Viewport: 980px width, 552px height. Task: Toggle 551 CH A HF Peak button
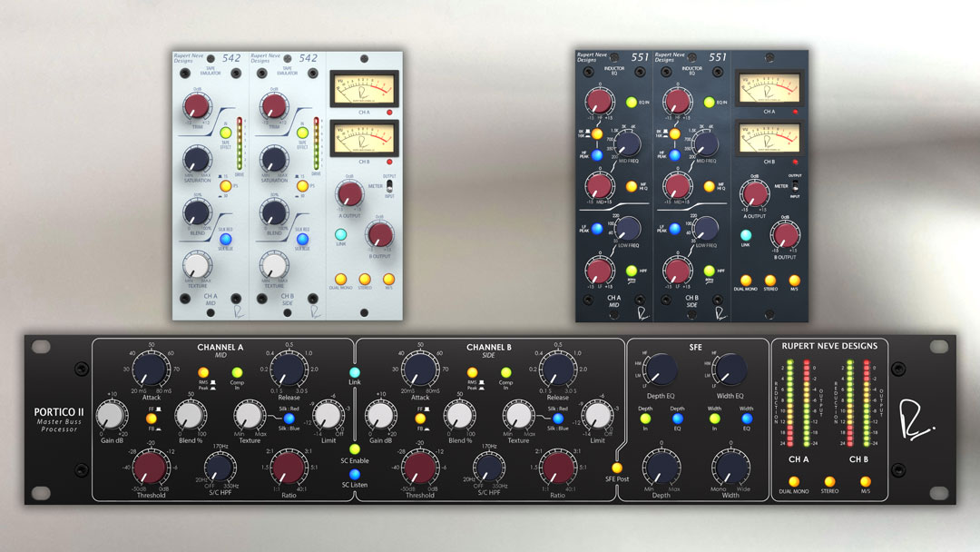coord(597,155)
